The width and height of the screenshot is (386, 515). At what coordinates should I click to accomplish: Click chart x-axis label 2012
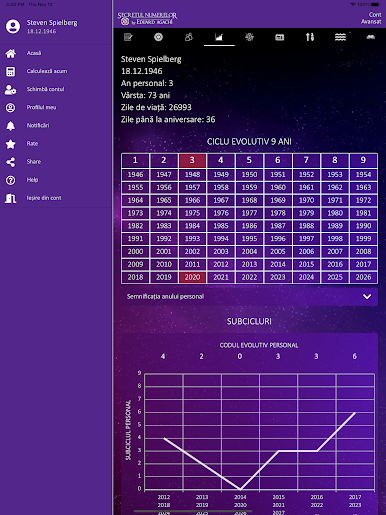pyautogui.click(x=164, y=497)
